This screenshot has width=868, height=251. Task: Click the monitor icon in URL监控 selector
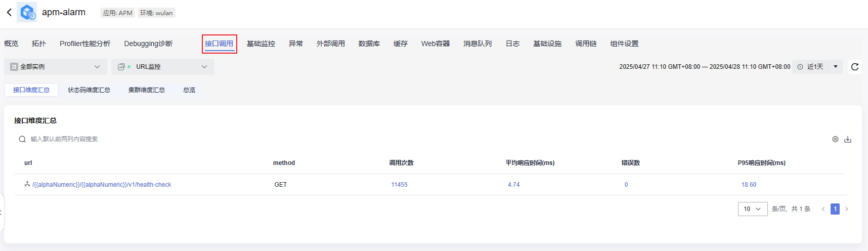tap(121, 67)
